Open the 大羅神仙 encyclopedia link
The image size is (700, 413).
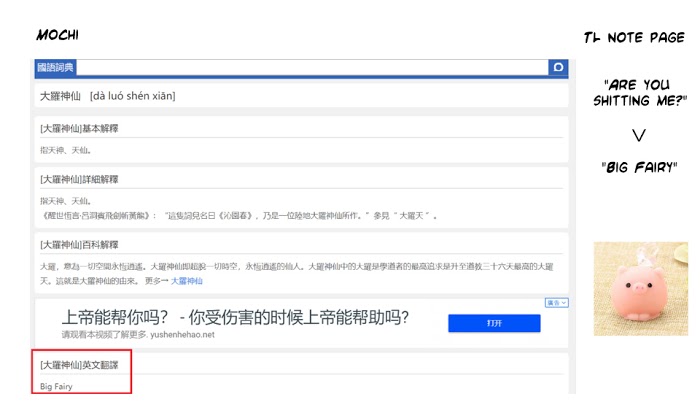tap(193, 282)
